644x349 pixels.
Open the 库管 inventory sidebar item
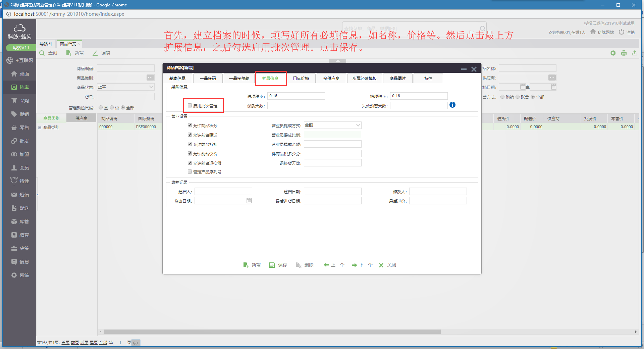[x=20, y=221]
